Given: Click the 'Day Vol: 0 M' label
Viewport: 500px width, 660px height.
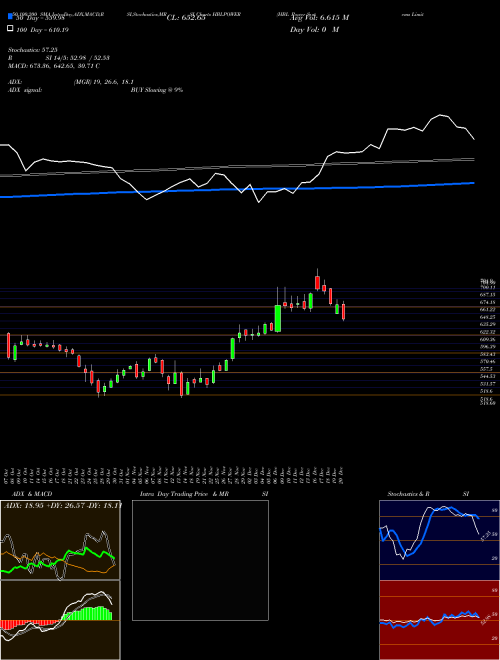Looking at the screenshot, I should [x=314, y=29].
